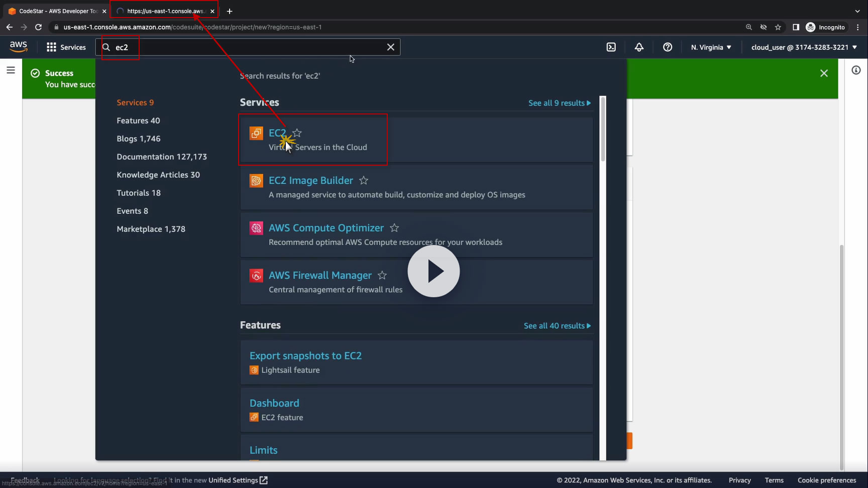
Task: Open the info panel icon
Action: 856,70
